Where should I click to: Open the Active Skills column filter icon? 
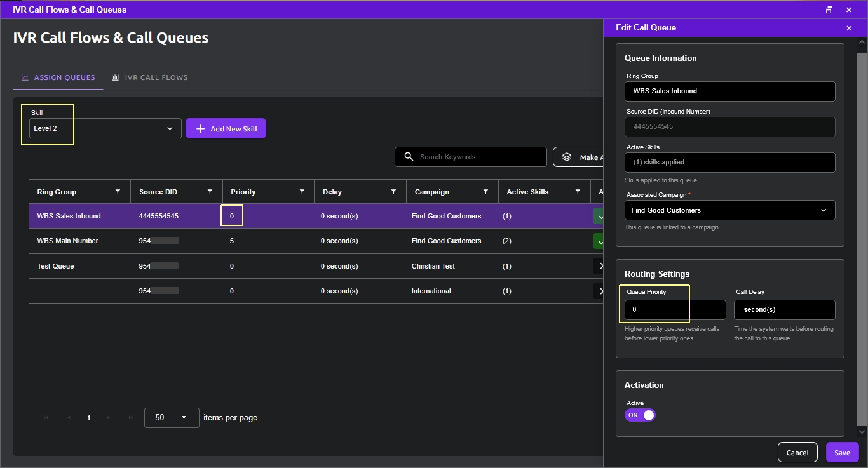point(578,192)
